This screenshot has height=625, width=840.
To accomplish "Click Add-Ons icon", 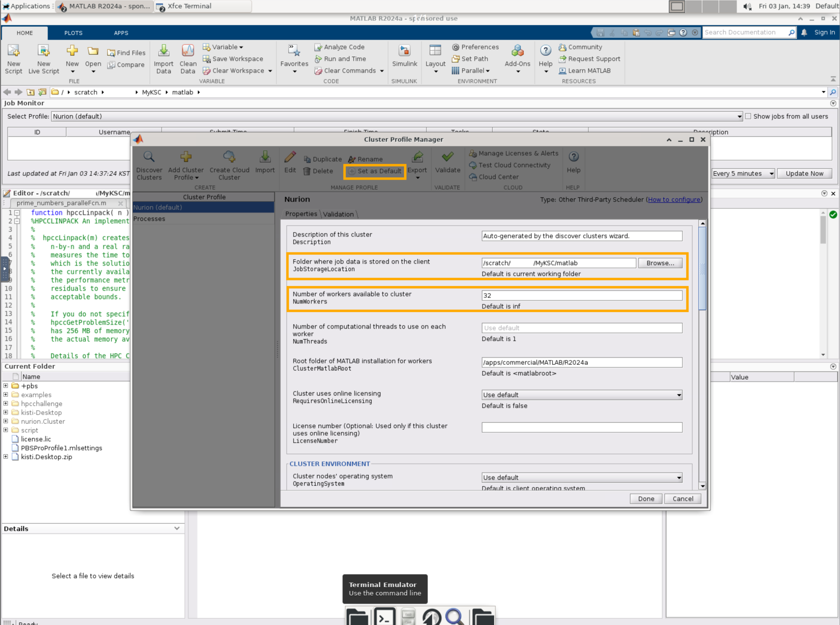I will coord(517,50).
